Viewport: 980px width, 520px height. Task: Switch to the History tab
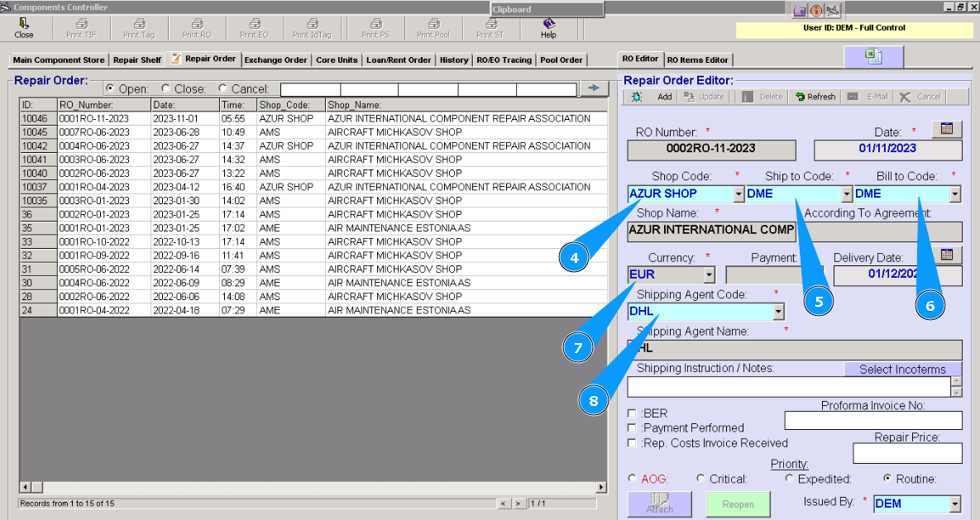click(x=454, y=60)
